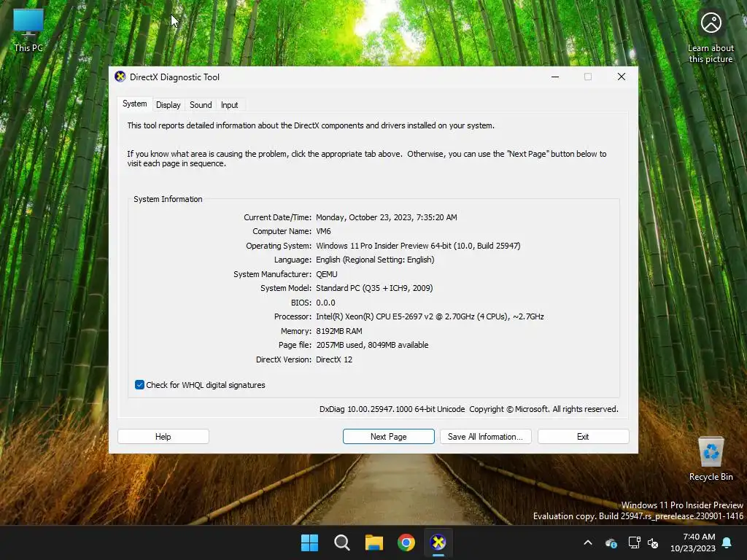Click Learn about this picture icon
747x560 pixels.
[x=711, y=37]
